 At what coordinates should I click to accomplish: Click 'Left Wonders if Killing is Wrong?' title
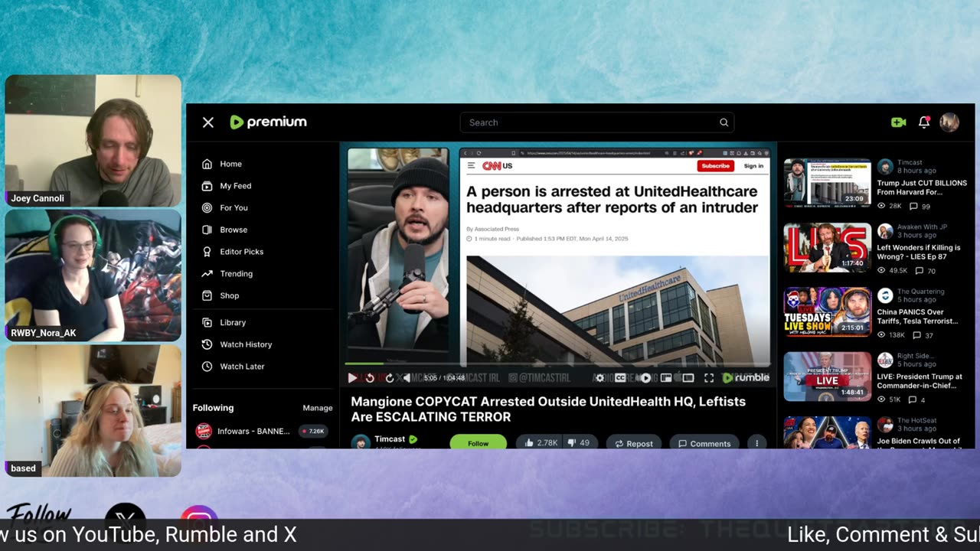click(x=919, y=252)
